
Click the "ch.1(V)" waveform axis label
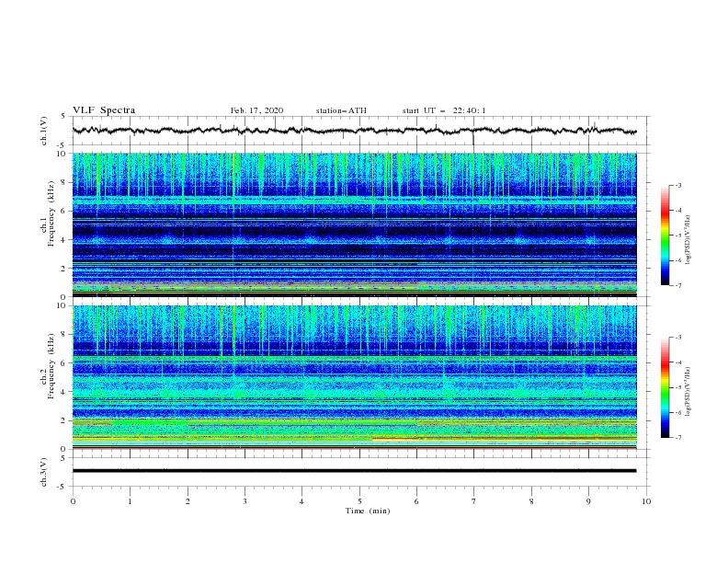[44, 131]
